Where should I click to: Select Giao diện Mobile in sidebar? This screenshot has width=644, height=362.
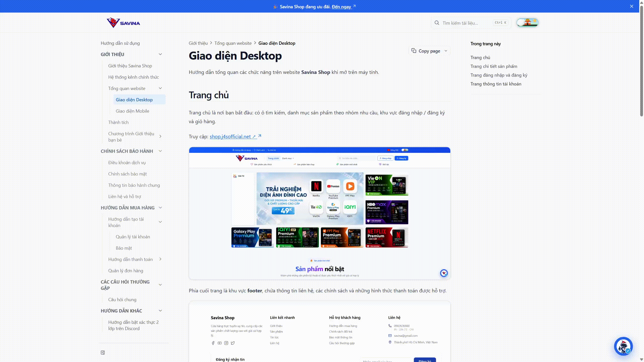pos(132,111)
